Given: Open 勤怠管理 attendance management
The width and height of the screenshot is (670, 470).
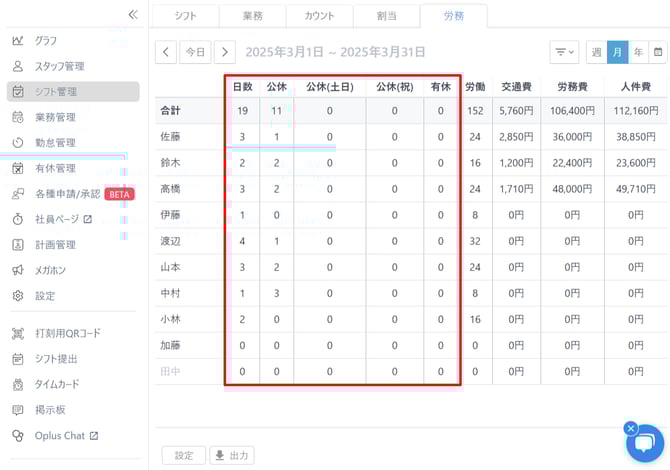Looking at the screenshot, I should pyautogui.click(x=54, y=143).
